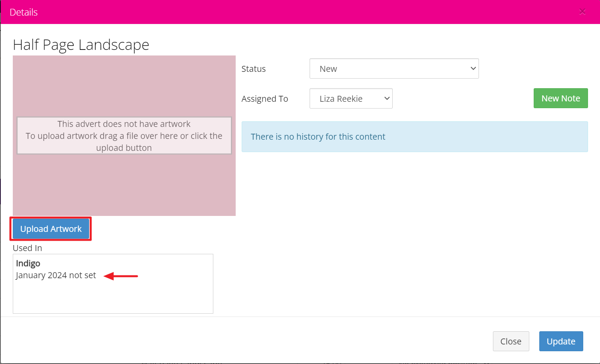Click the 'January 2024 not set' text
This screenshot has width=600, height=364.
point(56,275)
